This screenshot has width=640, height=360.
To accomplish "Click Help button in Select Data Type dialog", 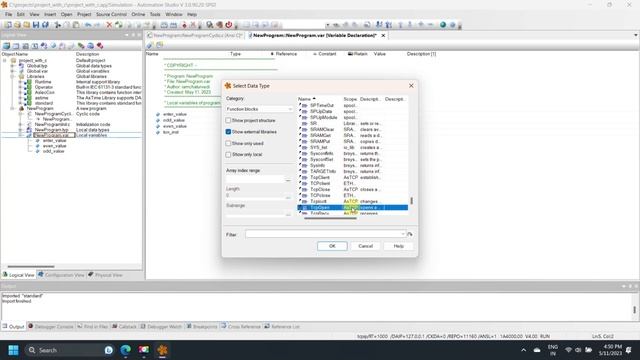I will pos(398,246).
